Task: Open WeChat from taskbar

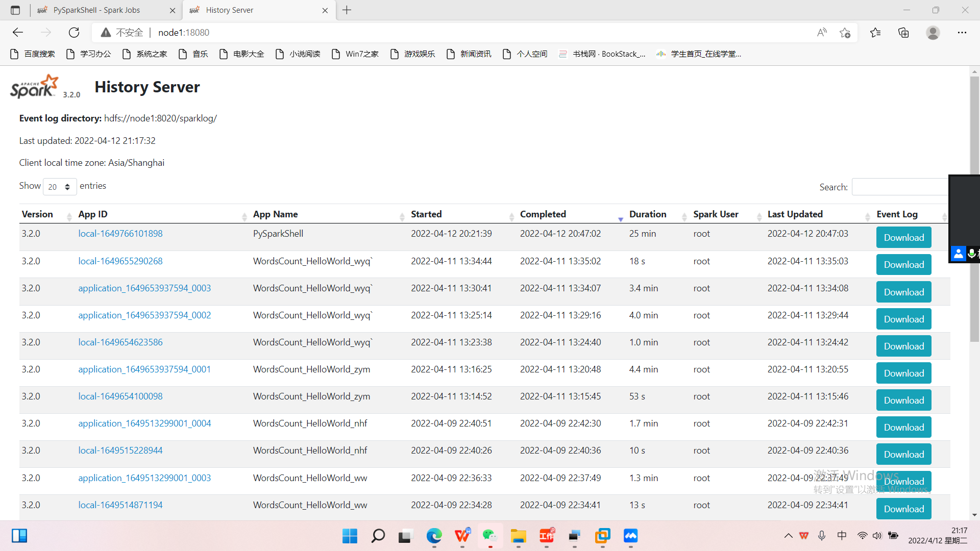Action: click(x=490, y=536)
